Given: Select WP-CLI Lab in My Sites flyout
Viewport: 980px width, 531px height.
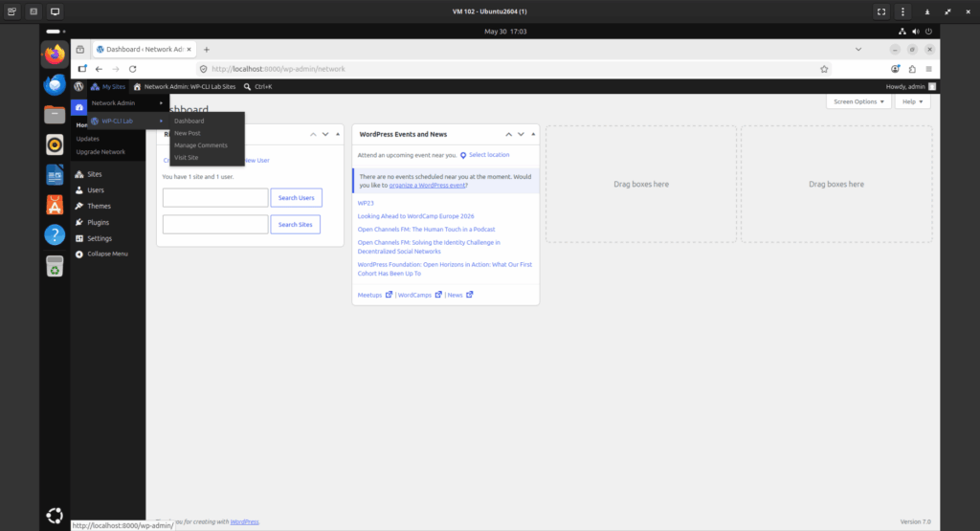Looking at the screenshot, I should click(x=127, y=122).
